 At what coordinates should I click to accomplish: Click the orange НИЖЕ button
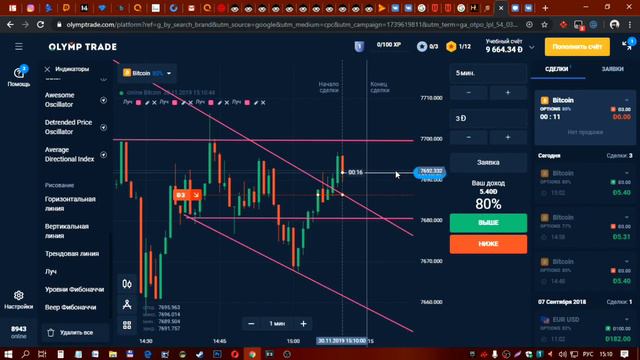pos(488,244)
